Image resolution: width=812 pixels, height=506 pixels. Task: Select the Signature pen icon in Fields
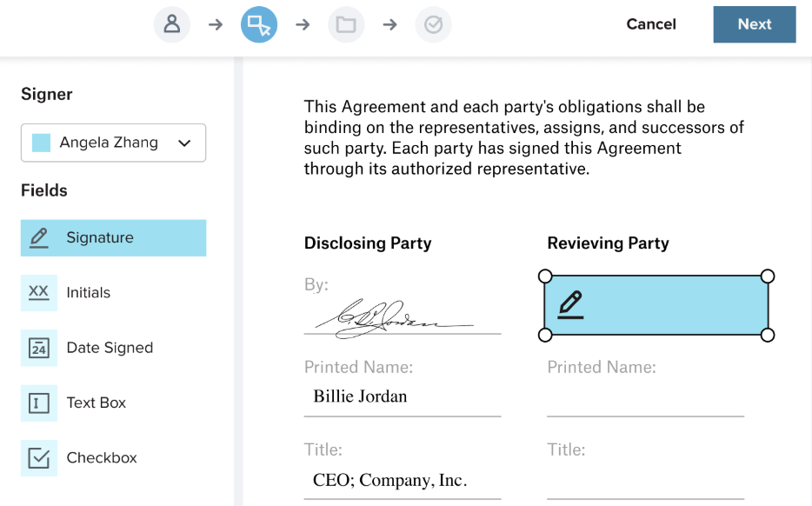[x=39, y=237]
